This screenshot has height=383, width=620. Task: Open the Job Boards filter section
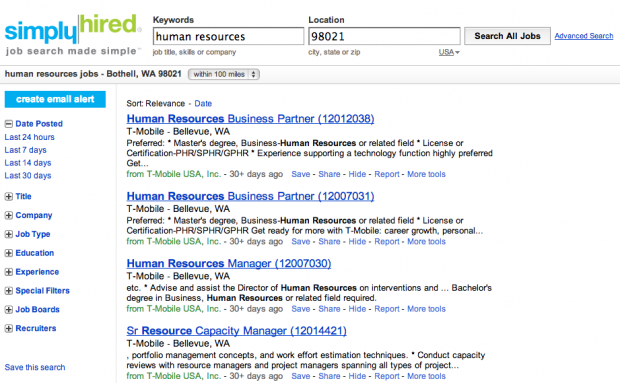click(37, 309)
